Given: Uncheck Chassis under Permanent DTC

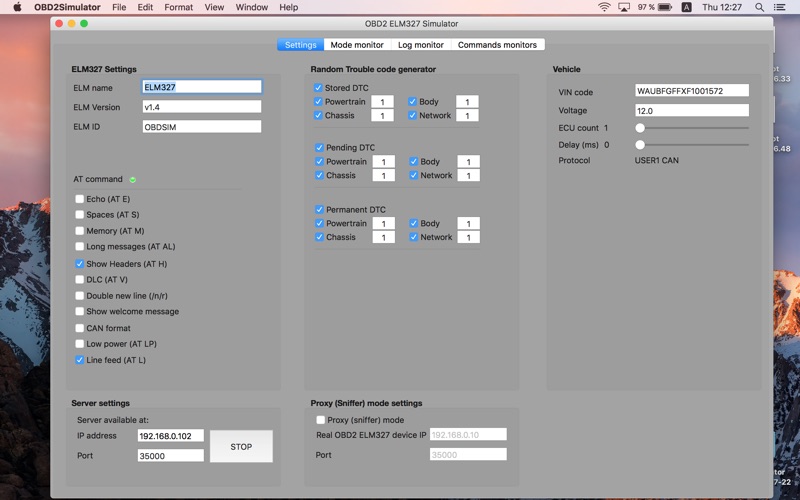Looking at the screenshot, I should (319, 237).
